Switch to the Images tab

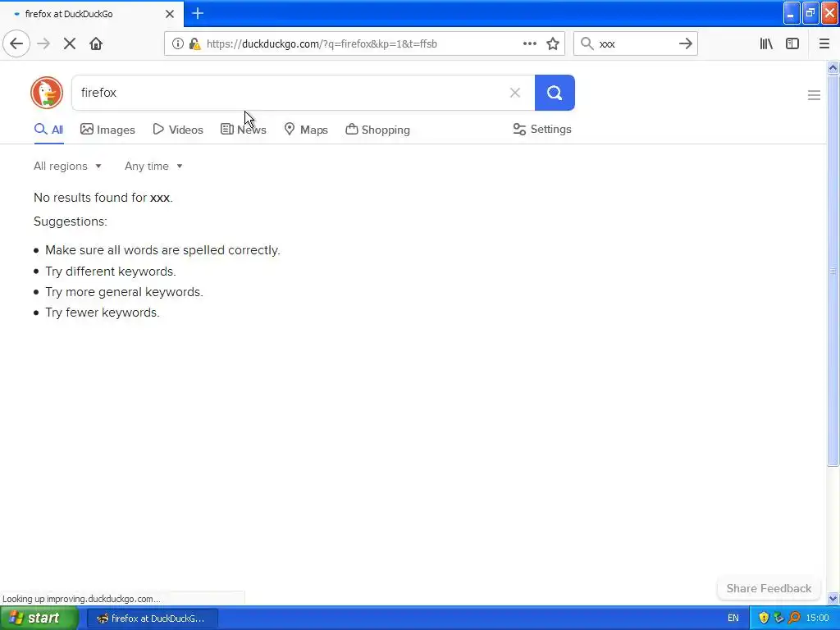107,130
